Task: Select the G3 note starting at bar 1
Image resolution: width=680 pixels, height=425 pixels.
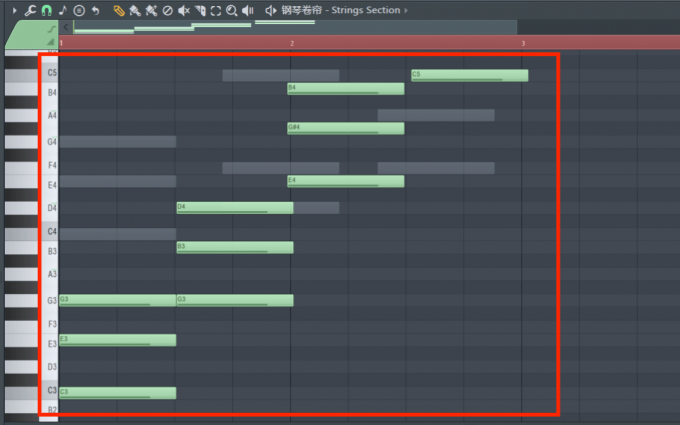Action: pyautogui.click(x=118, y=301)
